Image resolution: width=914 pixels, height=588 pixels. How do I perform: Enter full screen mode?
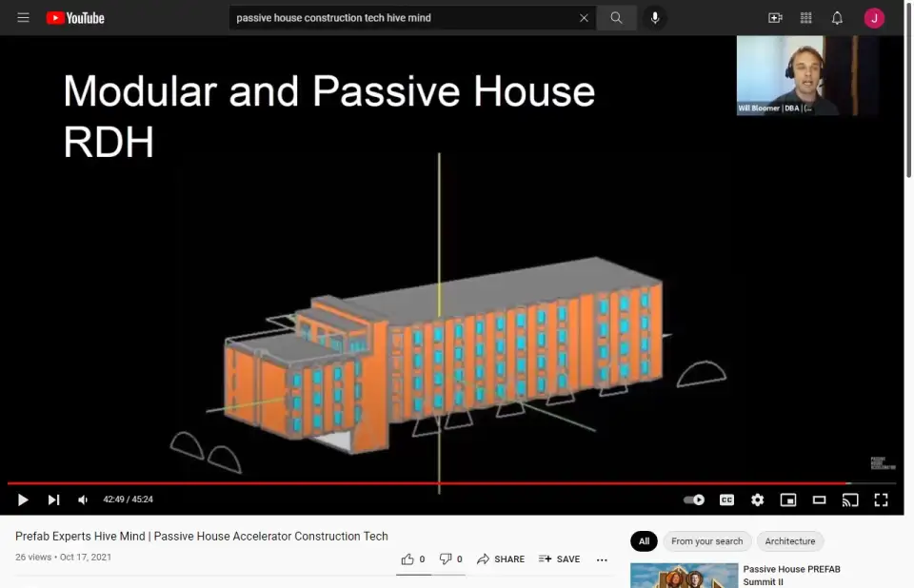pos(881,500)
